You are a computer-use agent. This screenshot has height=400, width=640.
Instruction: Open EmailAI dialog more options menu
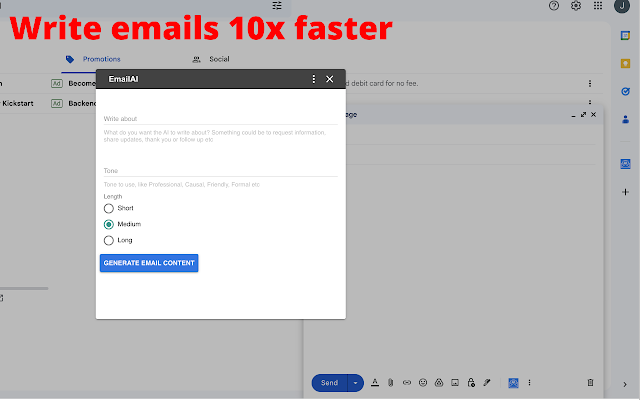[313, 79]
